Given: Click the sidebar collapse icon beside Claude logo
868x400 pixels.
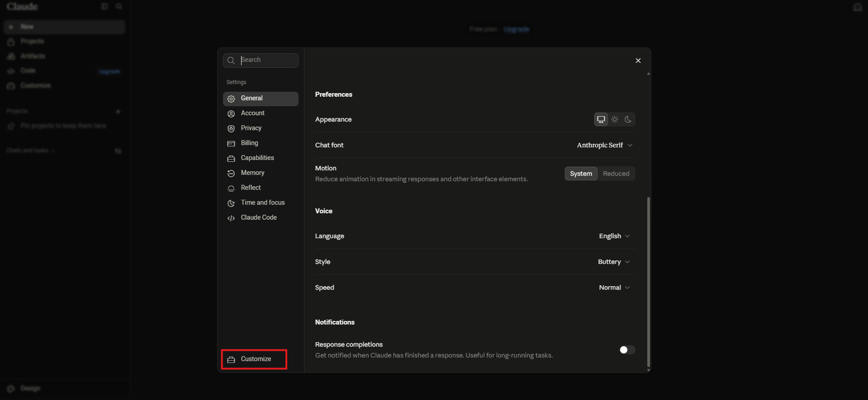Looking at the screenshot, I should pyautogui.click(x=104, y=6).
